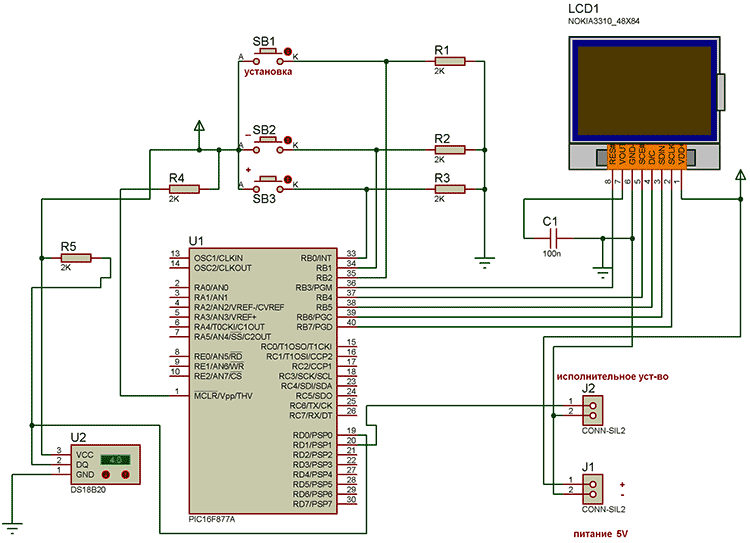
Task: Click the first red button on DS18B20
Action: pos(106,475)
